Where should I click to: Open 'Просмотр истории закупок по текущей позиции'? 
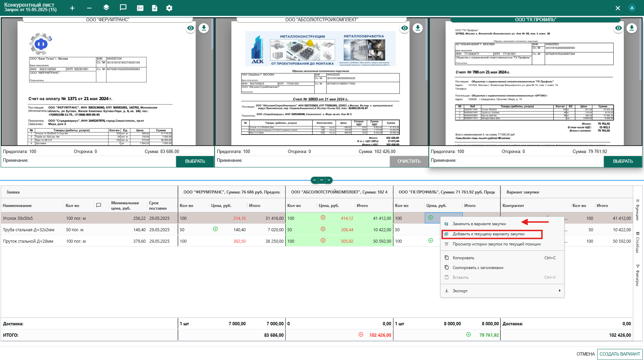point(502,244)
